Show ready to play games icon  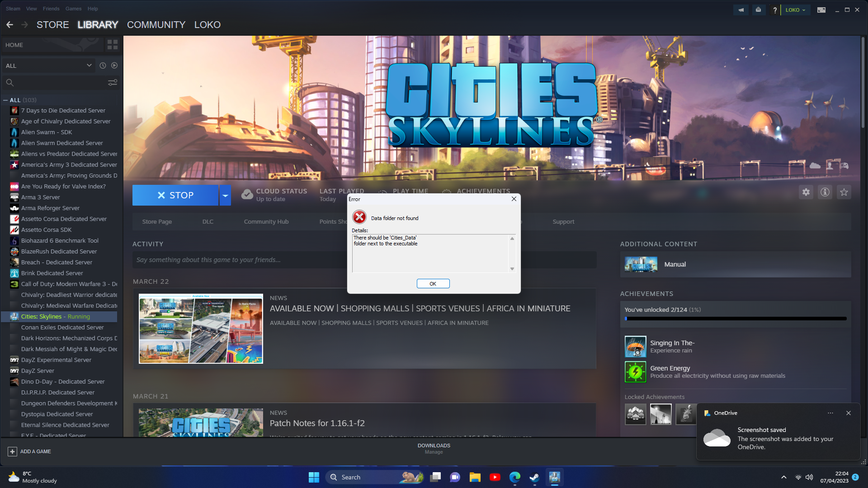[x=114, y=66]
